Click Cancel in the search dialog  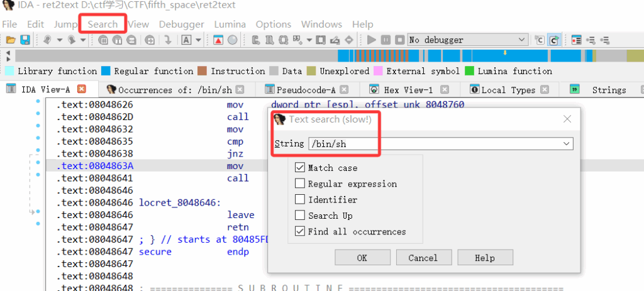pyautogui.click(x=423, y=258)
